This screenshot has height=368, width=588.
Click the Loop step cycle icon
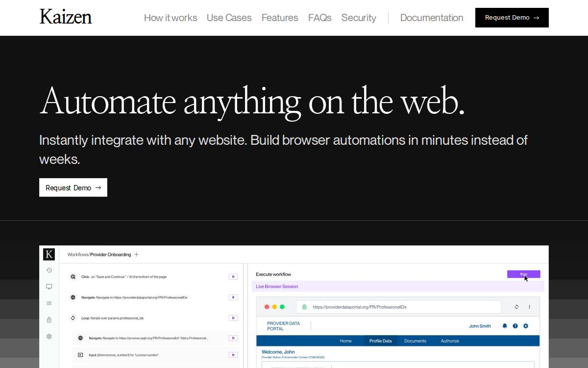click(x=73, y=318)
